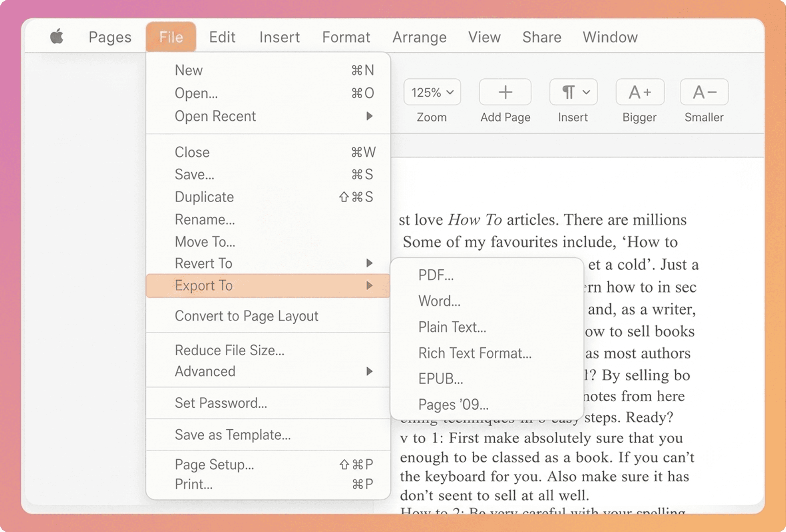786x532 pixels.
Task: Click the Insert label under the paragraph button
Action: pos(573,117)
